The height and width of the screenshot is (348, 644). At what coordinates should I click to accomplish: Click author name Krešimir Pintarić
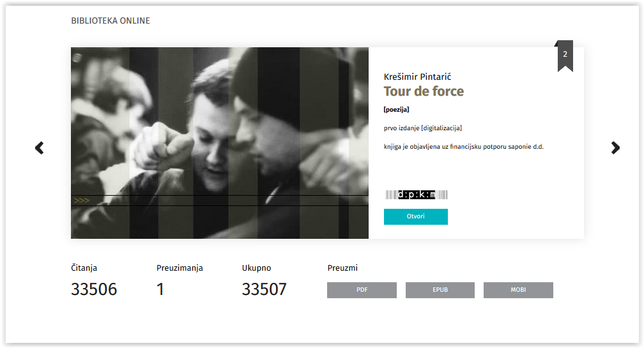(x=417, y=77)
